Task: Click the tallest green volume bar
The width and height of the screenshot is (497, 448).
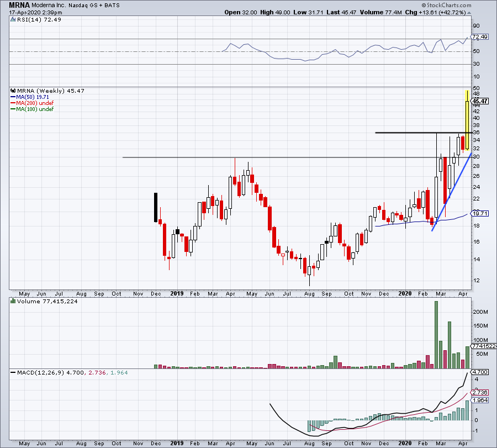Action: click(x=436, y=335)
